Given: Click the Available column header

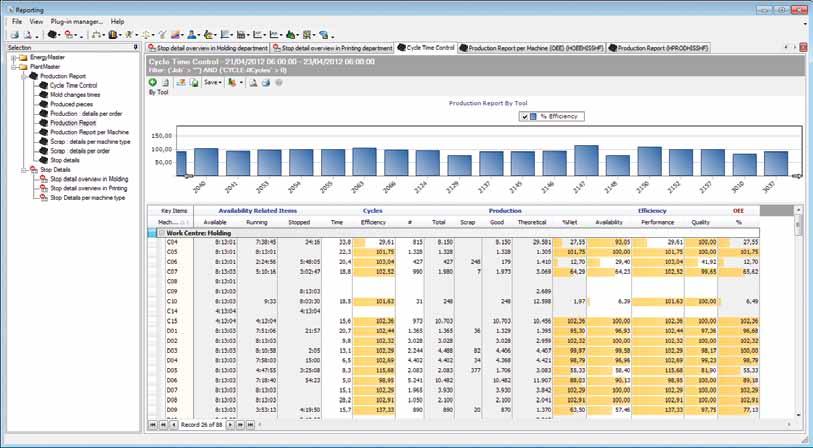Looking at the screenshot, I should (x=215, y=222).
